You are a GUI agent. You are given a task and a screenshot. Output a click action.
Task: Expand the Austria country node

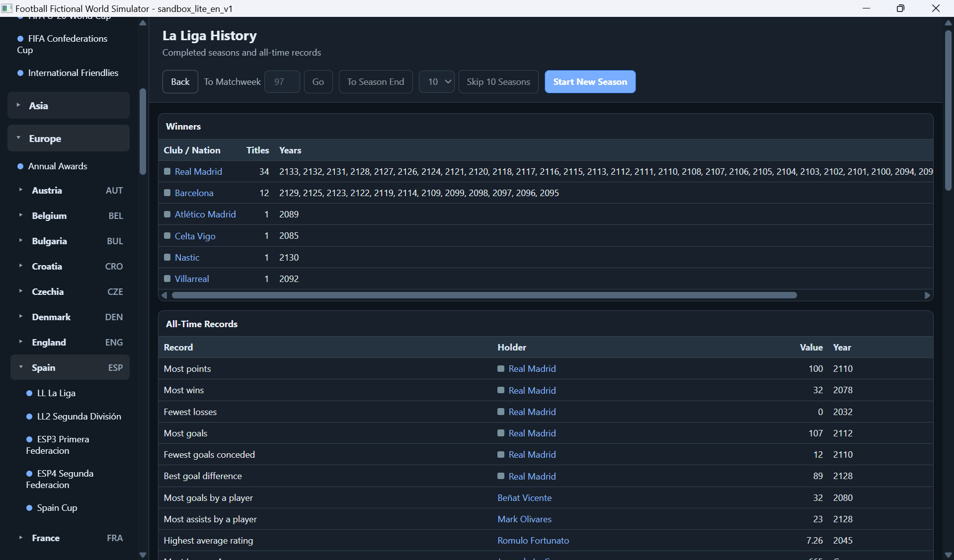(70, 190)
